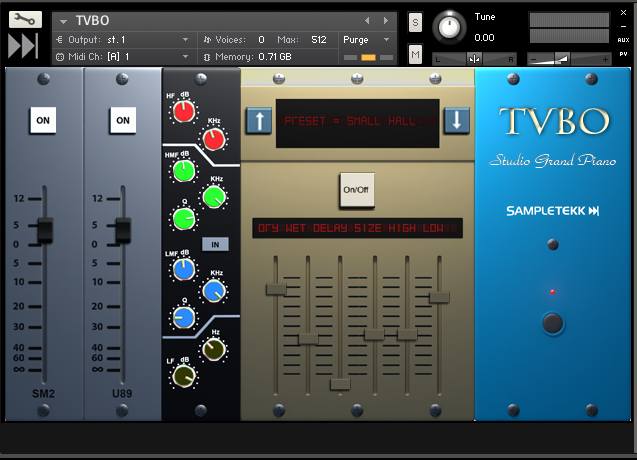
Task: Go to previous instrument with left arrow
Action: tap(367, 20)
